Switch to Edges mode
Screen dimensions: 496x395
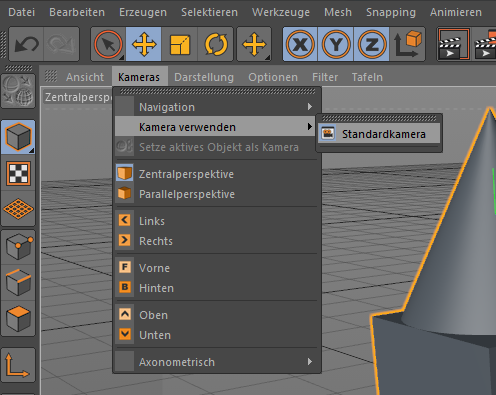click(18, 283)
